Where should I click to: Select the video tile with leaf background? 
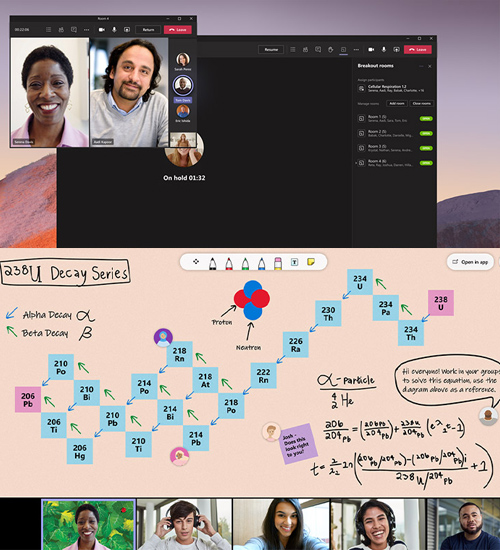(x=88, y=524)
